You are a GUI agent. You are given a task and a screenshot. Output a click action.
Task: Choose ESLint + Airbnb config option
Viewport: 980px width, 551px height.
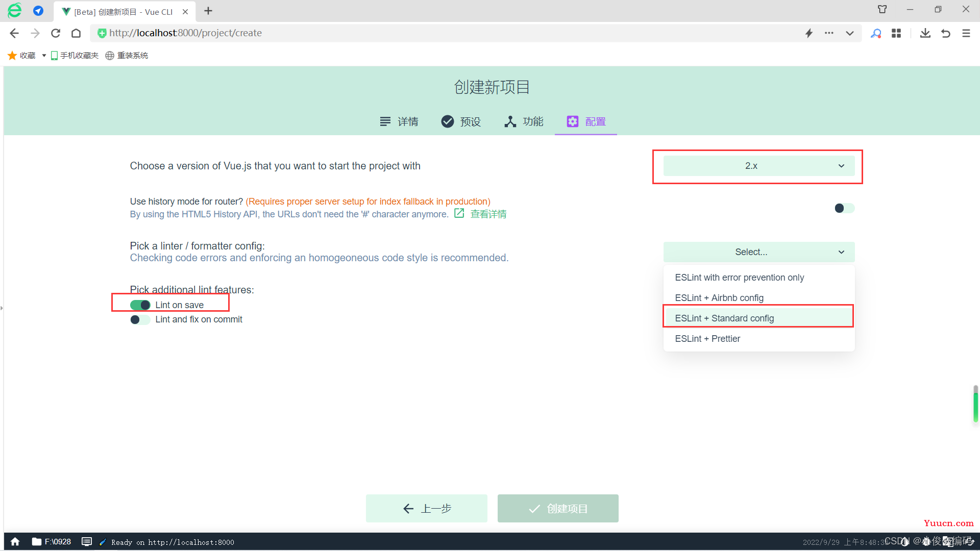click(759, 298)
